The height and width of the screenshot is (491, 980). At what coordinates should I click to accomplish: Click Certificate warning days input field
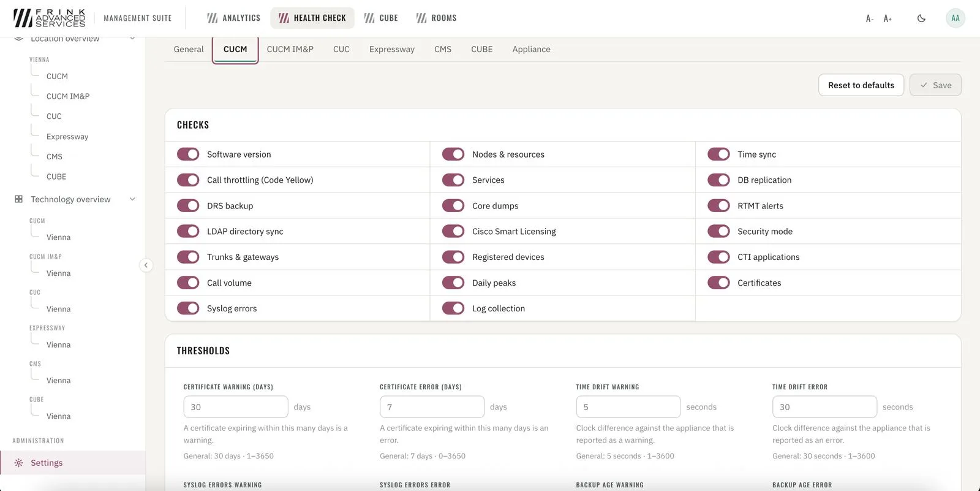236,407
